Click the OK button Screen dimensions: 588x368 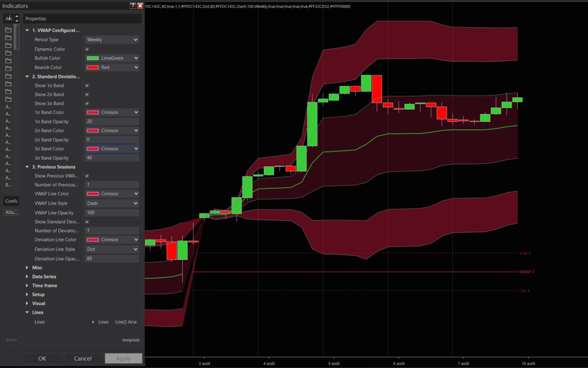[42, 358]
